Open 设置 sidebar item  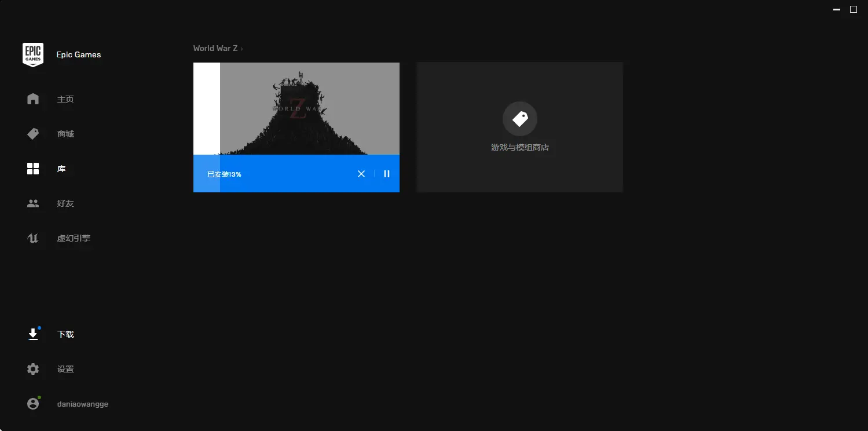(65, 369)
